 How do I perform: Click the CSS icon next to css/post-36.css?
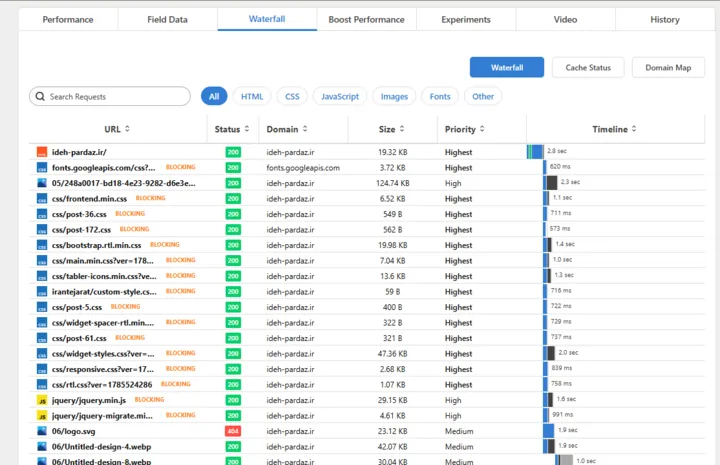point(42,214)
